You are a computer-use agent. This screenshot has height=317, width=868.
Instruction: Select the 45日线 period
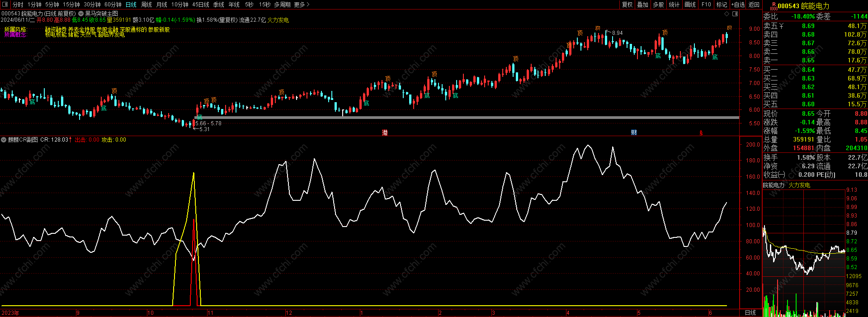201,5
